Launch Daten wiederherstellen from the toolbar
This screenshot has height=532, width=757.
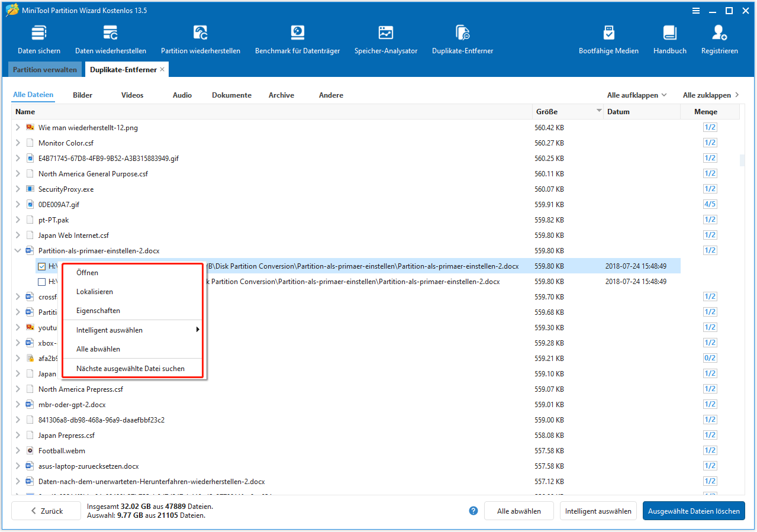(111, 40)
